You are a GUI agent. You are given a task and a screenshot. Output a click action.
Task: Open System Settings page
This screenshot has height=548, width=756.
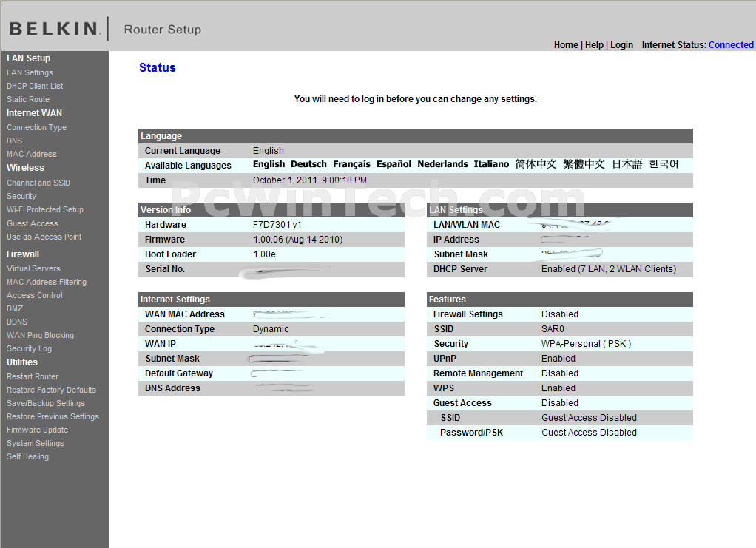[x=36, y=444]
